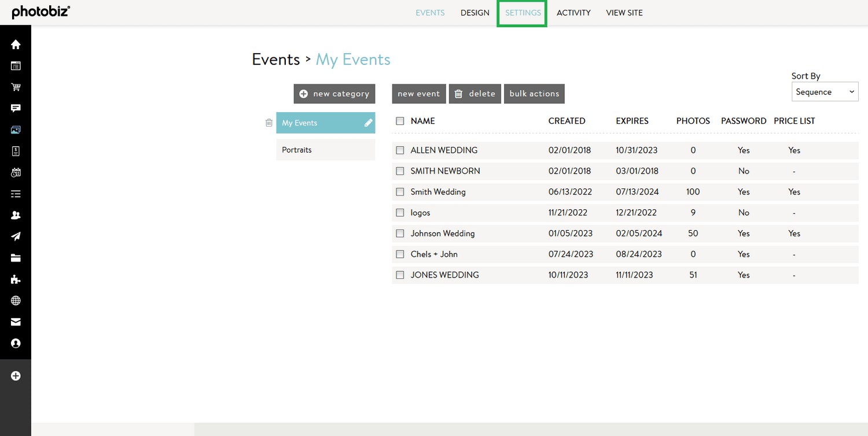Open the marketing paper plane icon

tap(16, 237)
